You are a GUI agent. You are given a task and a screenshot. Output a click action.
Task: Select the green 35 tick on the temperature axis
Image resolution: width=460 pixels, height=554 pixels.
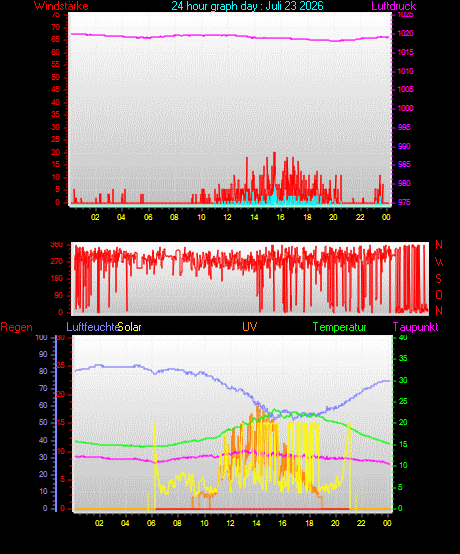pyautogui.click(x=403, y=358)
